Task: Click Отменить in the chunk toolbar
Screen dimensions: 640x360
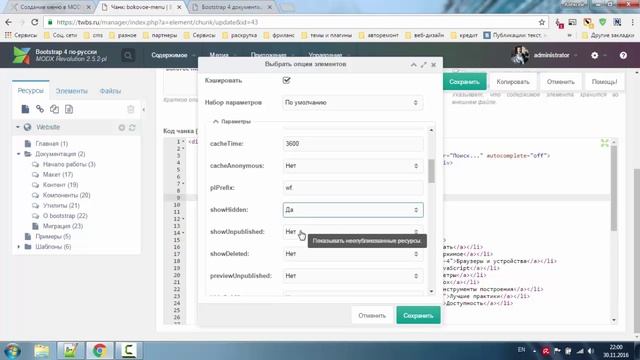Action: pos(560,82)
